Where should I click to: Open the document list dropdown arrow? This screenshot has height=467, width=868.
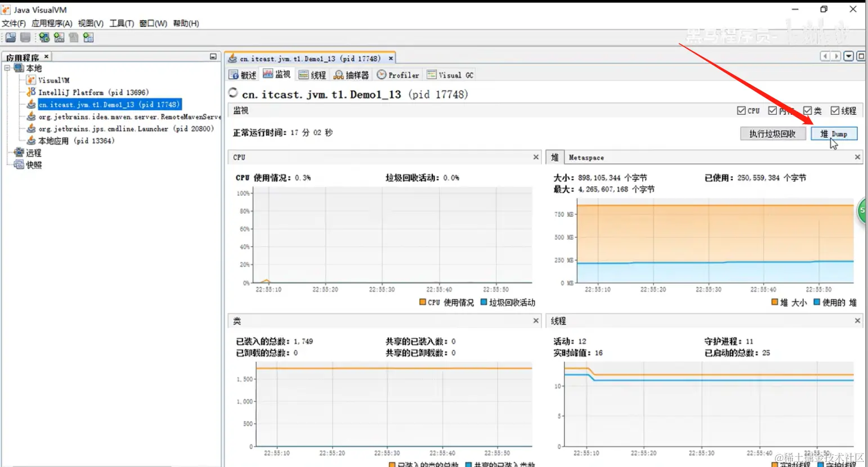[848, 56]
